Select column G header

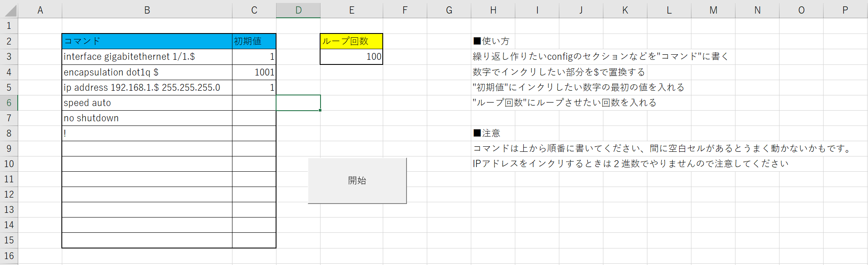(x=449, y=10)
